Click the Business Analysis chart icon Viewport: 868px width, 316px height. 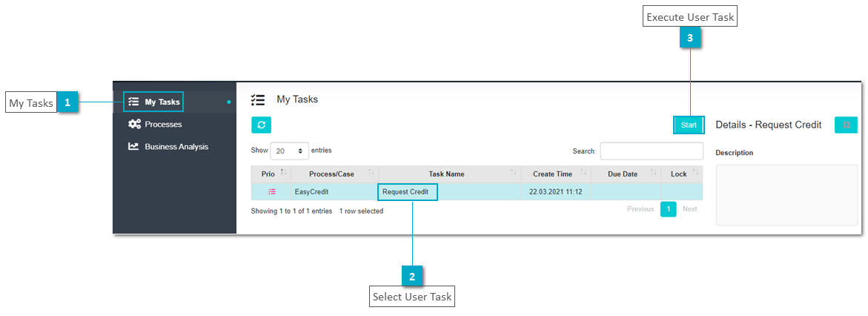[x=133, y=146]
